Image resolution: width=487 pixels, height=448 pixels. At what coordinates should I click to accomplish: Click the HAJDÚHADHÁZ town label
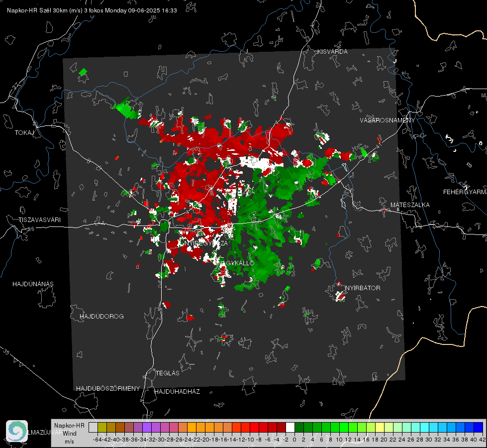coord(177,391)
